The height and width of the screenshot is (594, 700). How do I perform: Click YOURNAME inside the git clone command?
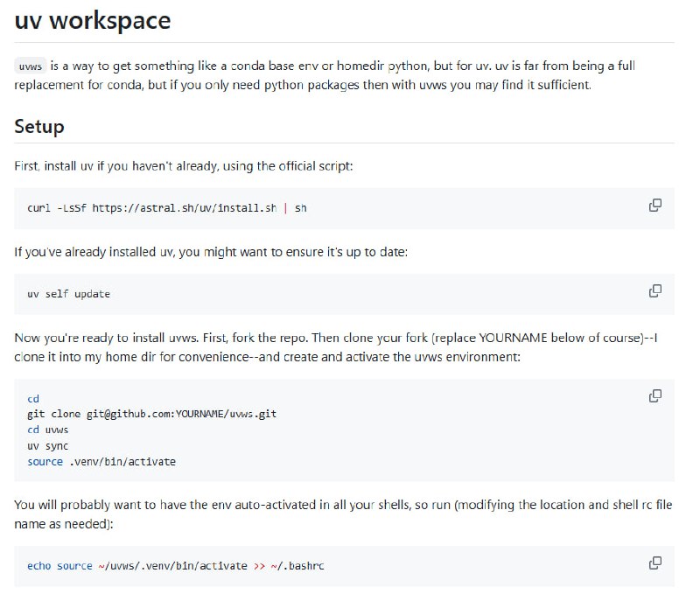click(x=202, y=414)
